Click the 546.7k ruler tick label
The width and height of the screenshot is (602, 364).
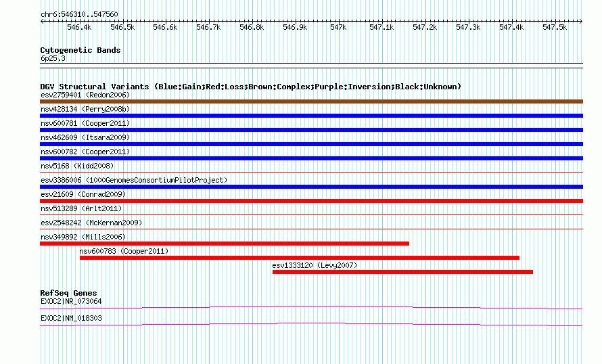pos(208,27)
